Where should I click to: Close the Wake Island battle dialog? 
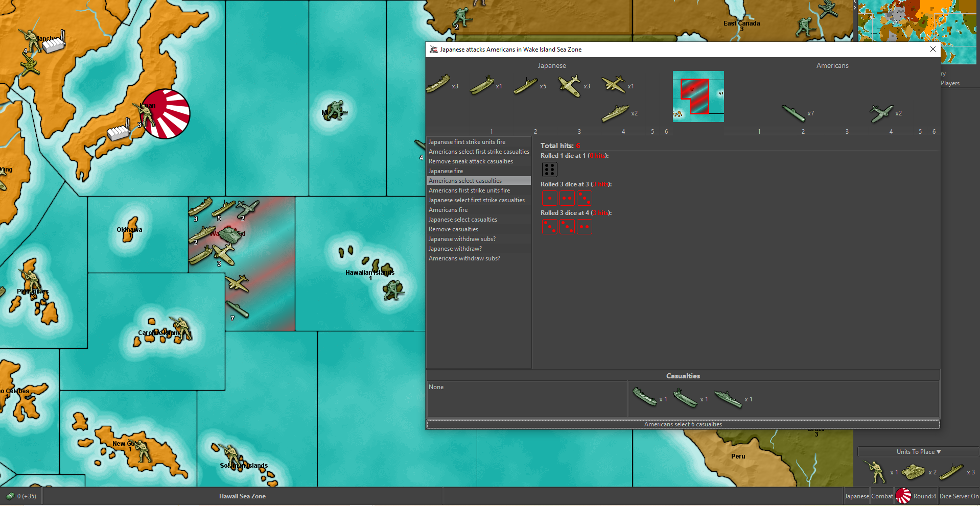[932, 49]
